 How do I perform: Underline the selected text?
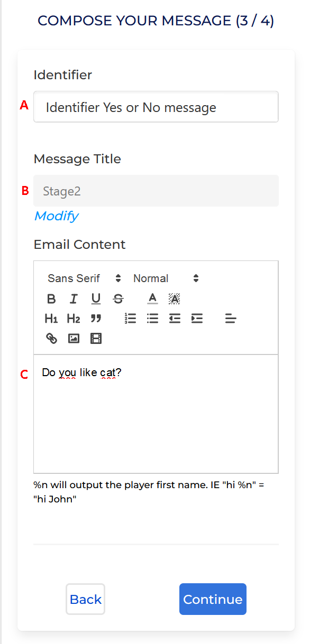coord(96,299)
